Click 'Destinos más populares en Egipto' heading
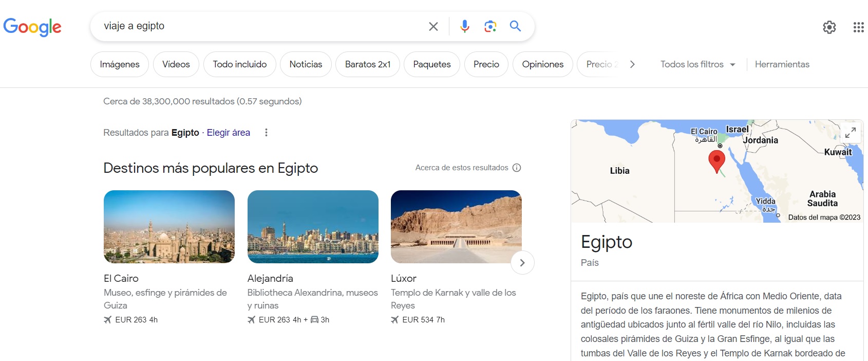The height and width of the screenshot is (361, 868). point(211,168)
